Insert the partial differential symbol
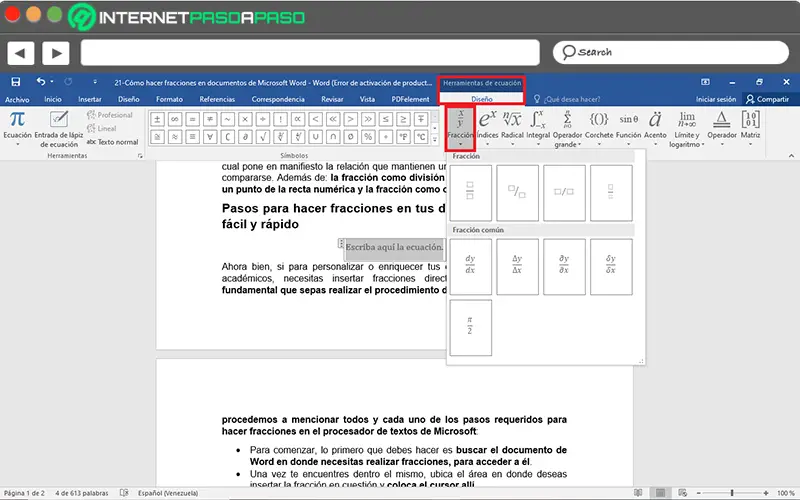This screenshot has height=500, width=800. (x=245, y=137)
